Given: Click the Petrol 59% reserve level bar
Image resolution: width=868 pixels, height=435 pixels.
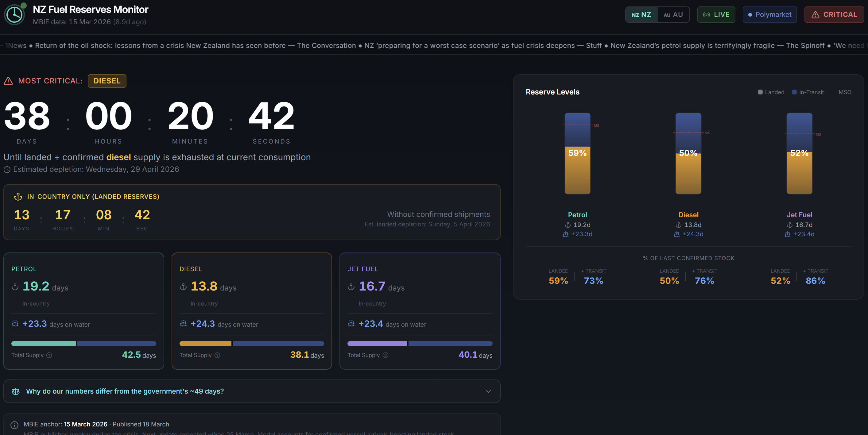Looking at the screenshot, I should click(x=578, y=153).
